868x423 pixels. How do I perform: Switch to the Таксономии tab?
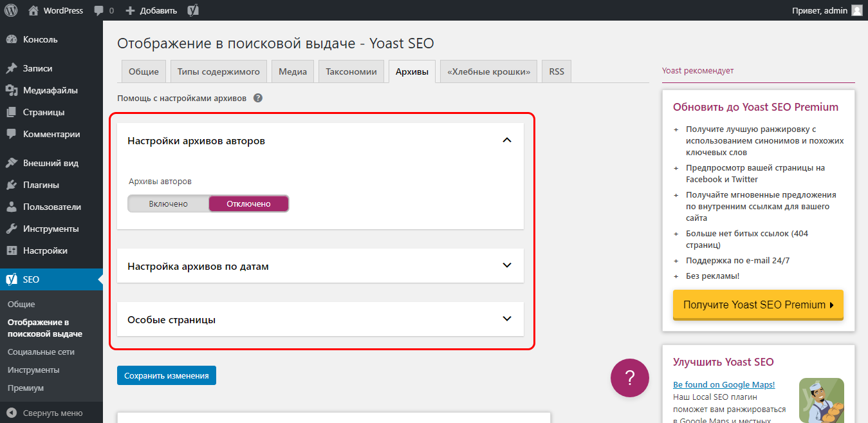pyautogui.click(x=351, y=71)
